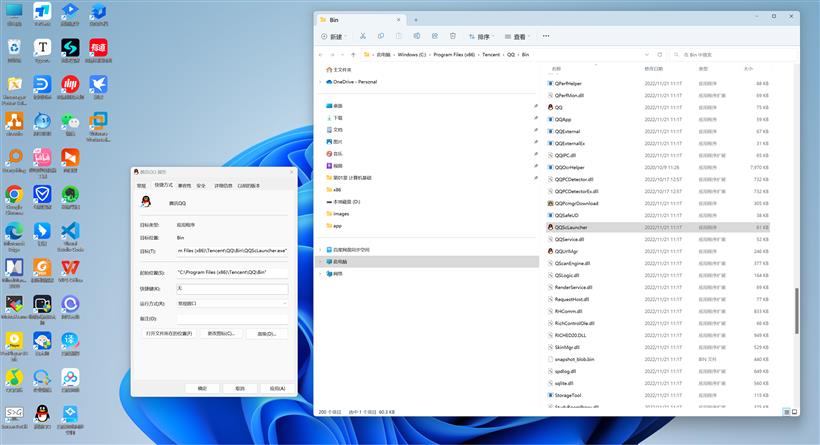Viewport: 820px width, 445px height.
Task: Open the green WeChat desktop icon
Action: tap(70, 121)
